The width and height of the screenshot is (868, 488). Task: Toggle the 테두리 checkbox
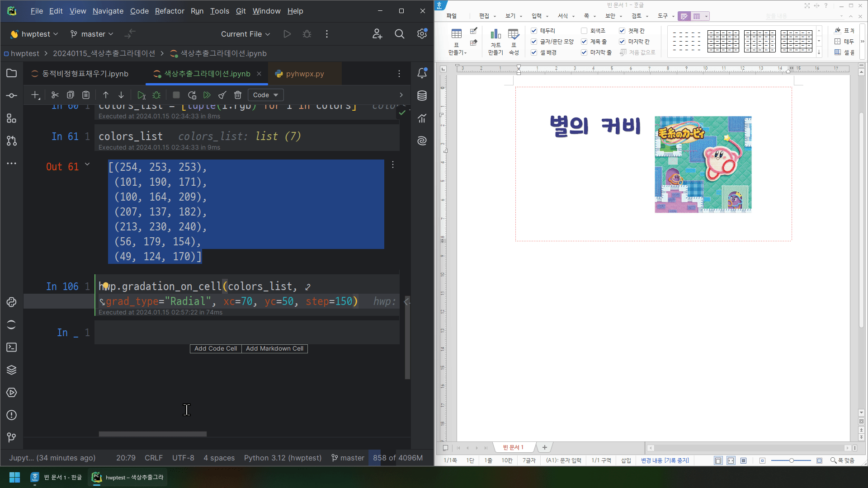[x=534, y=31]
